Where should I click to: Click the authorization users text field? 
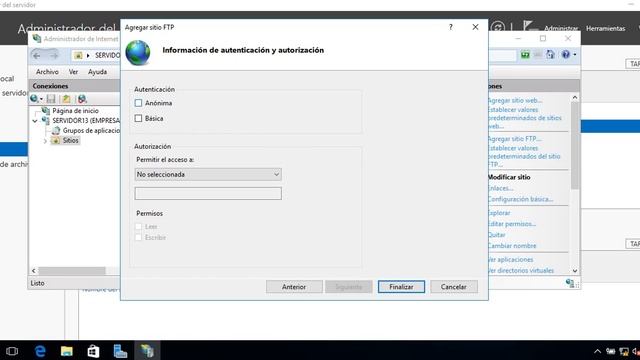point(208,193)
